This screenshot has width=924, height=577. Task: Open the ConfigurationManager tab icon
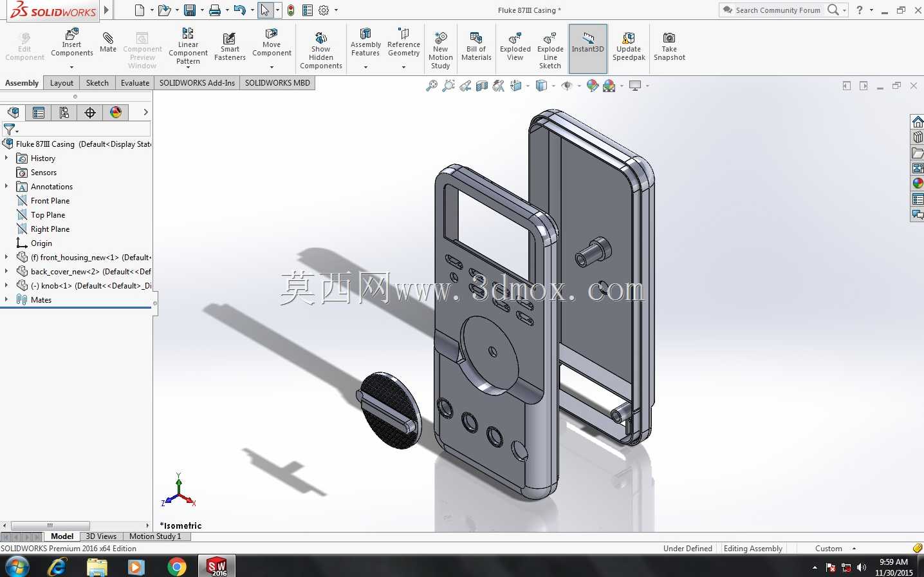[x=64, y=113]
